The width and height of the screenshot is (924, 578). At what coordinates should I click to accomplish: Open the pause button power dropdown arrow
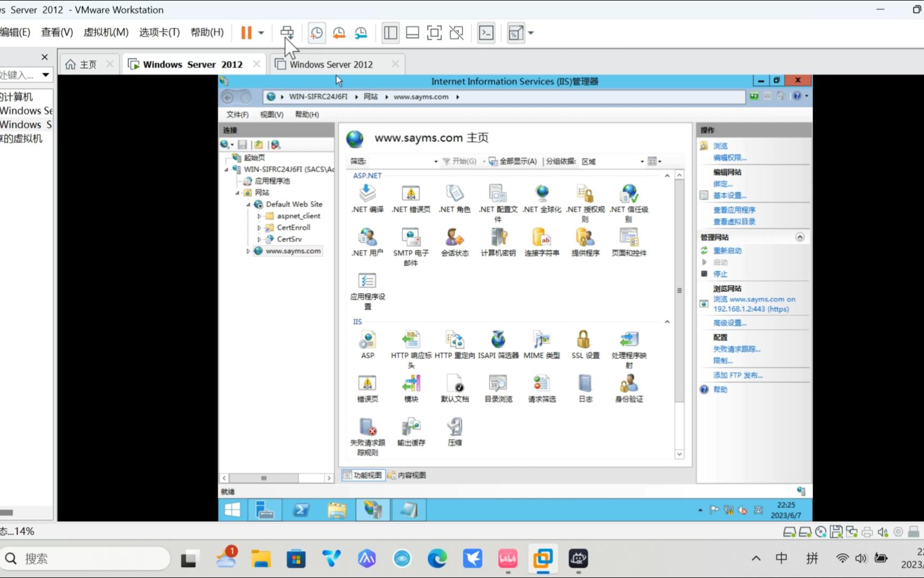point(261,33)
